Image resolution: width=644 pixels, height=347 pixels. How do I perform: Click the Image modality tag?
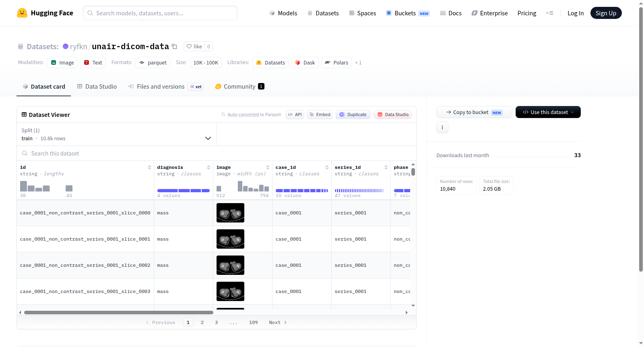62,62
